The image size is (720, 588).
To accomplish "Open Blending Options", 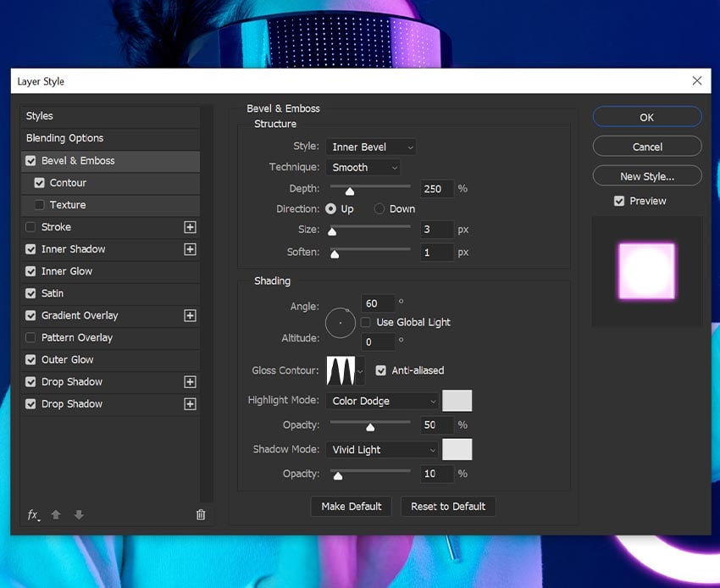I will [110, 138].
